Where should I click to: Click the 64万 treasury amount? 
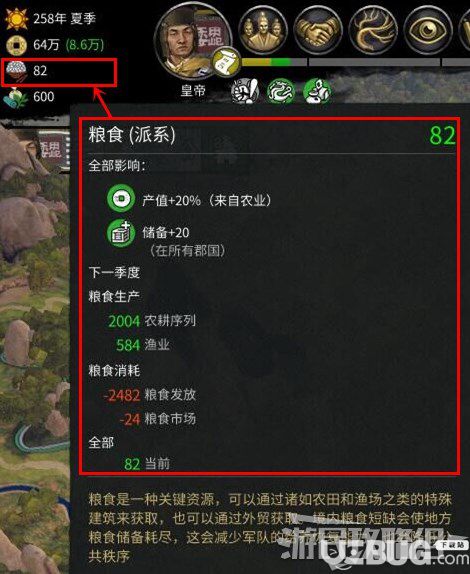tap(46, 45)
